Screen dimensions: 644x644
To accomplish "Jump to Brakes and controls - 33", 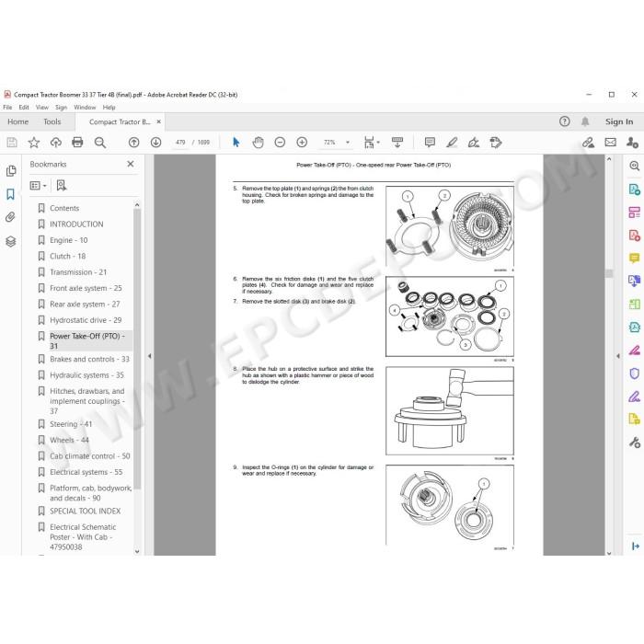I will click(x=89, y=360).
